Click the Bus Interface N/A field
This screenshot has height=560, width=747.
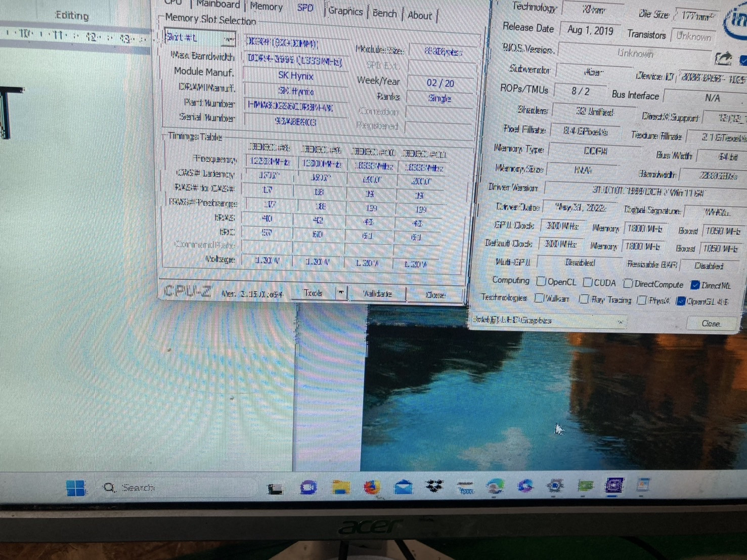[706, 98]
